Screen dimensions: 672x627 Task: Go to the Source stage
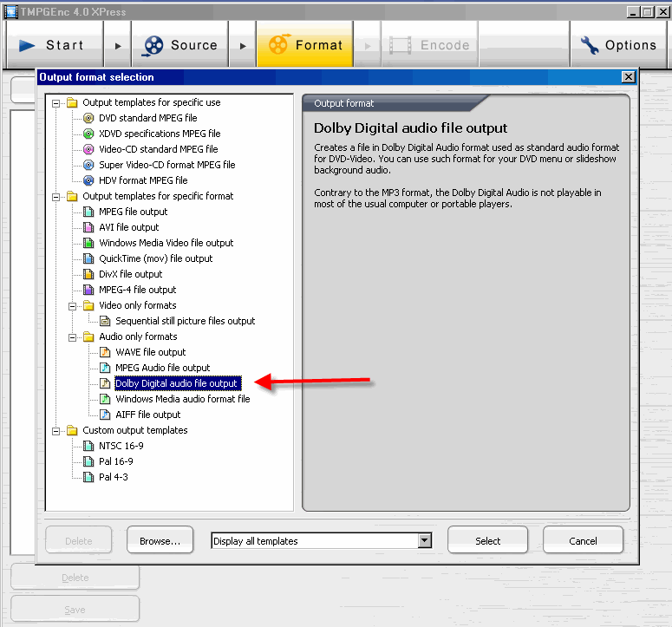(180, 45)
